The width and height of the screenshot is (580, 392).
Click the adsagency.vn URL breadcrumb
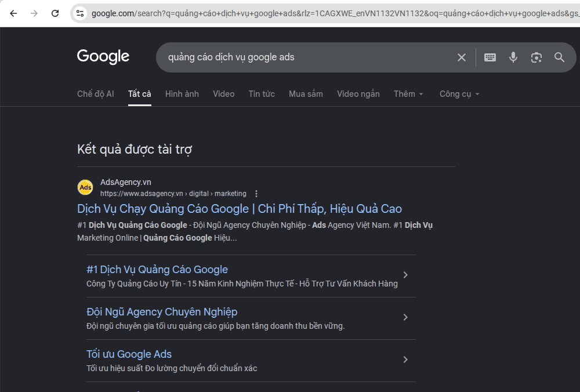coord(173,194)
